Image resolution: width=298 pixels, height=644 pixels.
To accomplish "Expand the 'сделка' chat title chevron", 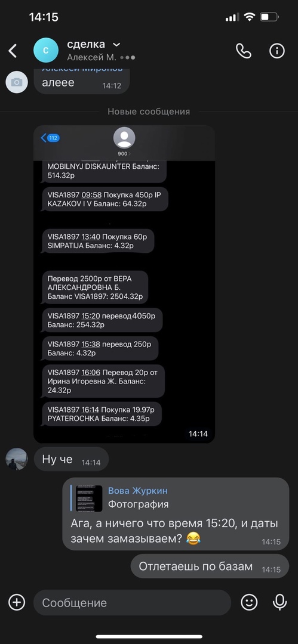I will pos(117,44).
